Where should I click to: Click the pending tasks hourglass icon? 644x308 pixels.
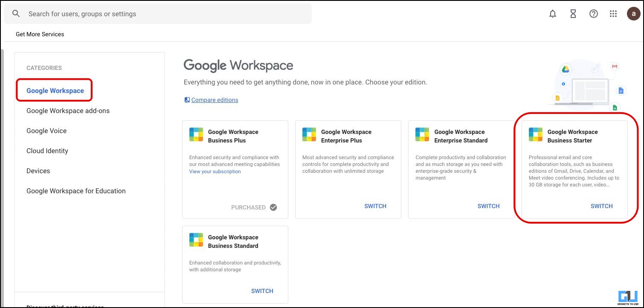click(573, 13)
